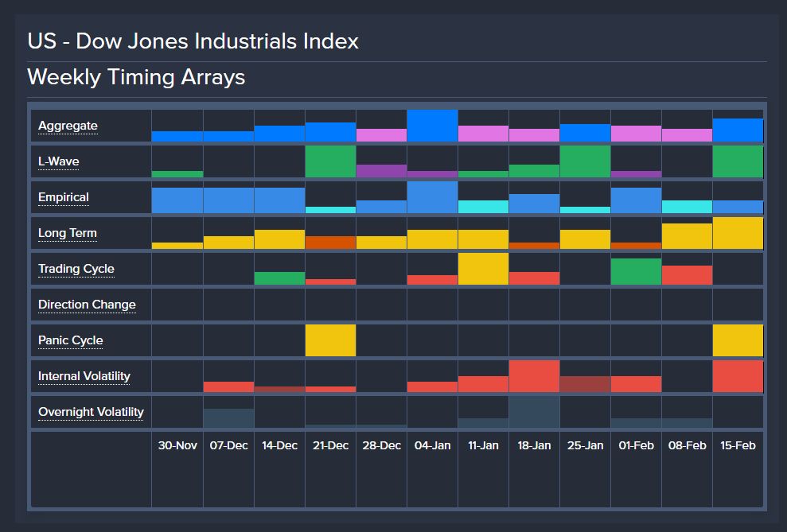The width and height of the screenshot is (787, 532).
Task: Click the blue Aggregate bar for 15-Feb
Action: tap(738, 130)
